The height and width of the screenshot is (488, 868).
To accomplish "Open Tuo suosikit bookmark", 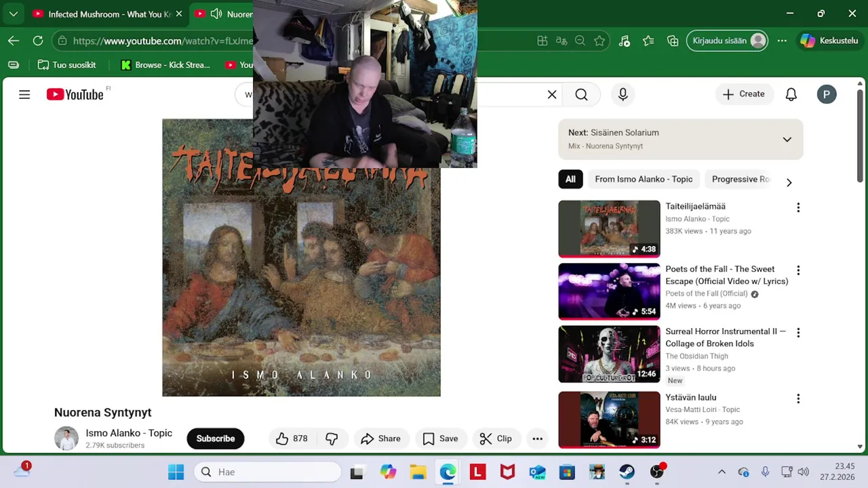I will [66, 65].
